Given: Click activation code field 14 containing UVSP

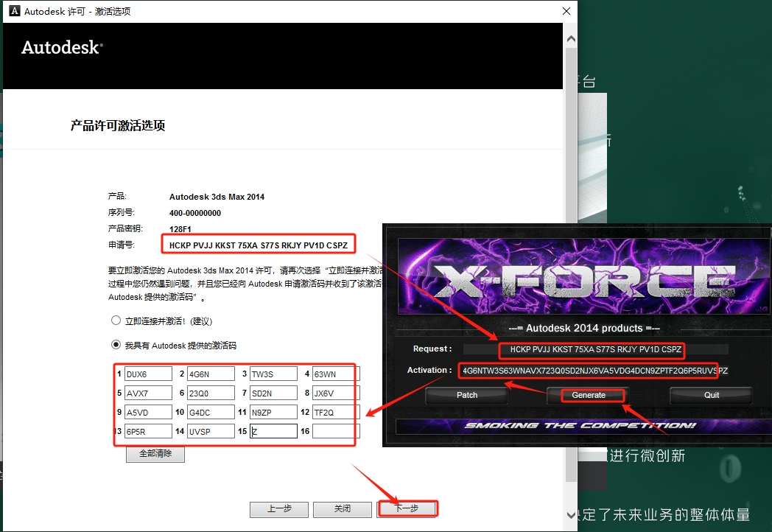Looking at the screenshot, I should (x=211, y=432).
